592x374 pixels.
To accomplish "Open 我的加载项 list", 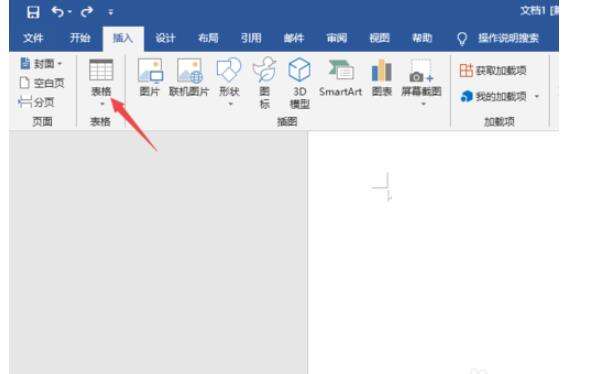I will point(493,97).
